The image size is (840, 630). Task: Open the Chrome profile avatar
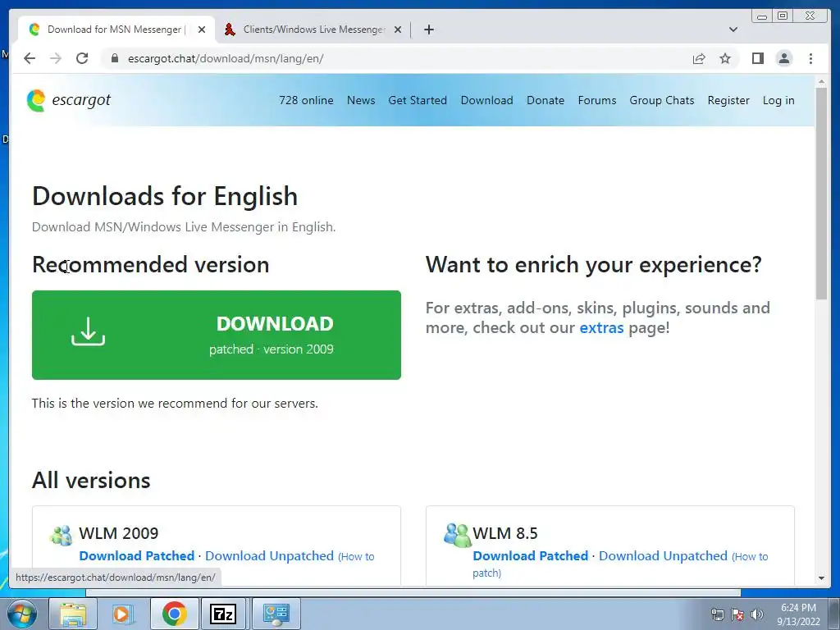pyautogui.click(x=783, y=58)
